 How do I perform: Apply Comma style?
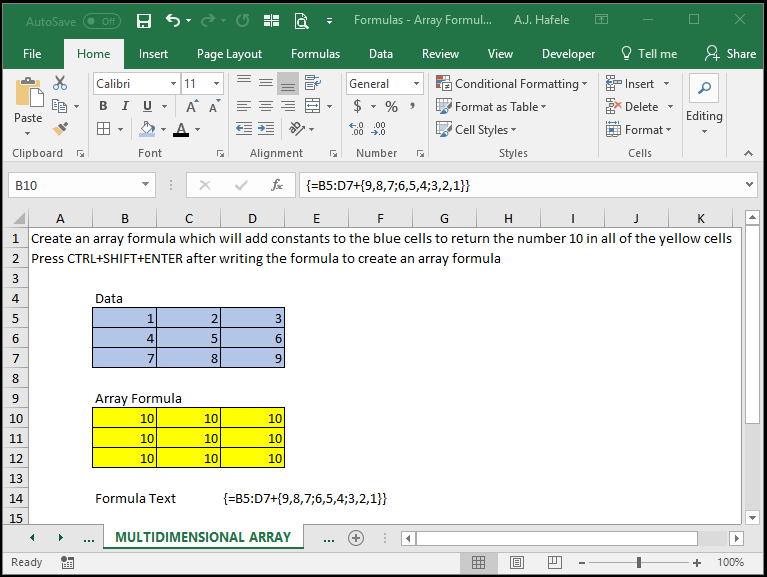413,105
